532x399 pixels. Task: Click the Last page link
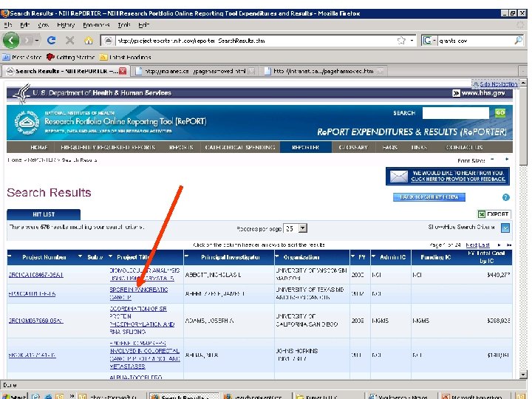pyautogui.click(x=483, y=245)
